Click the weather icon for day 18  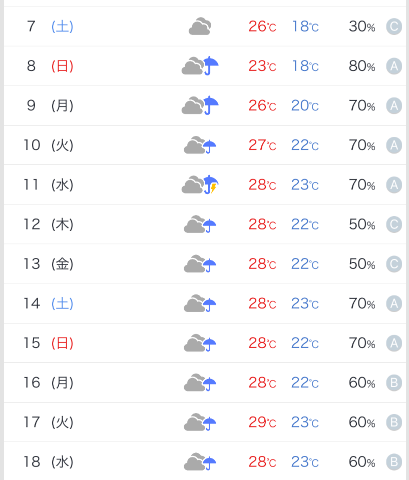(200, 462)
